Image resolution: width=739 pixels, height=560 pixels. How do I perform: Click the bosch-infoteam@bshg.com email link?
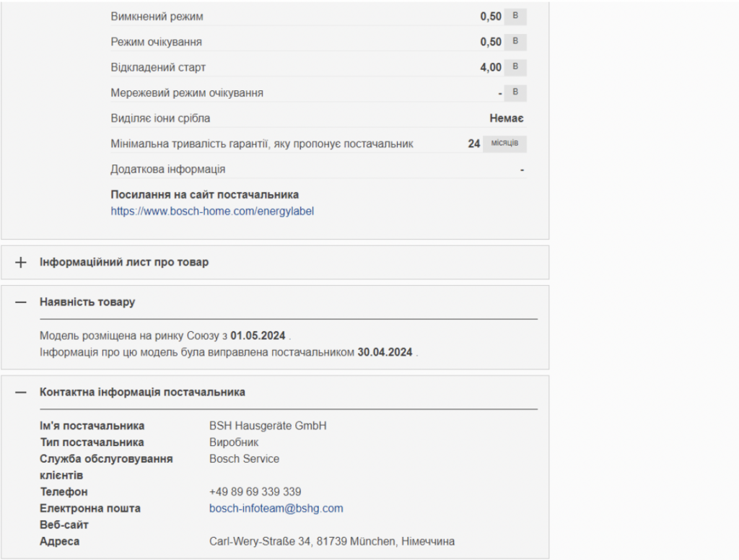pos(276,509)
